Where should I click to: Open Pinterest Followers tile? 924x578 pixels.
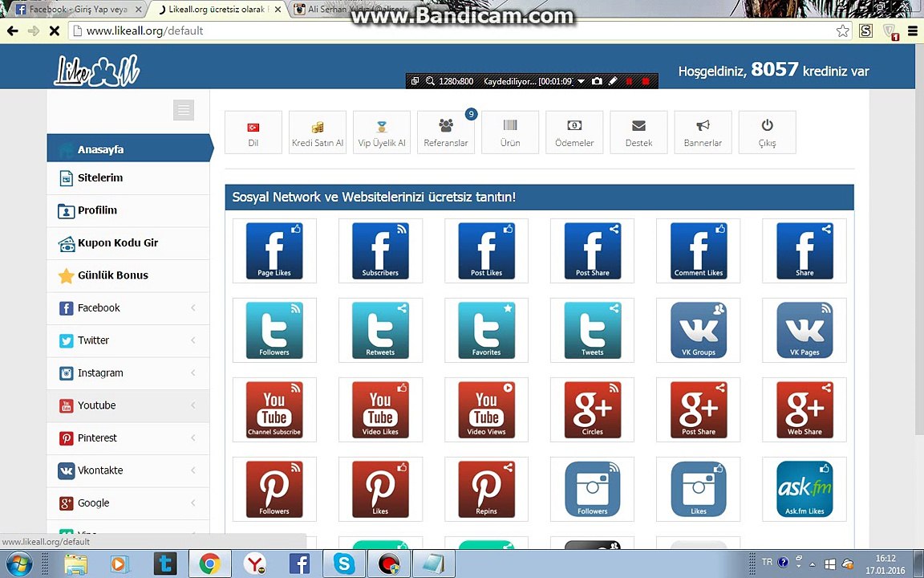pyautogui.click(x=274, y=490)
